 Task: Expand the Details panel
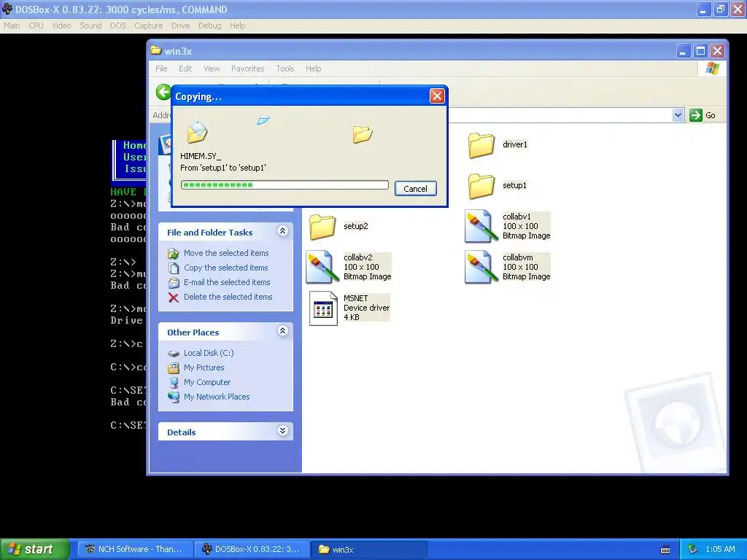point(282,431)
